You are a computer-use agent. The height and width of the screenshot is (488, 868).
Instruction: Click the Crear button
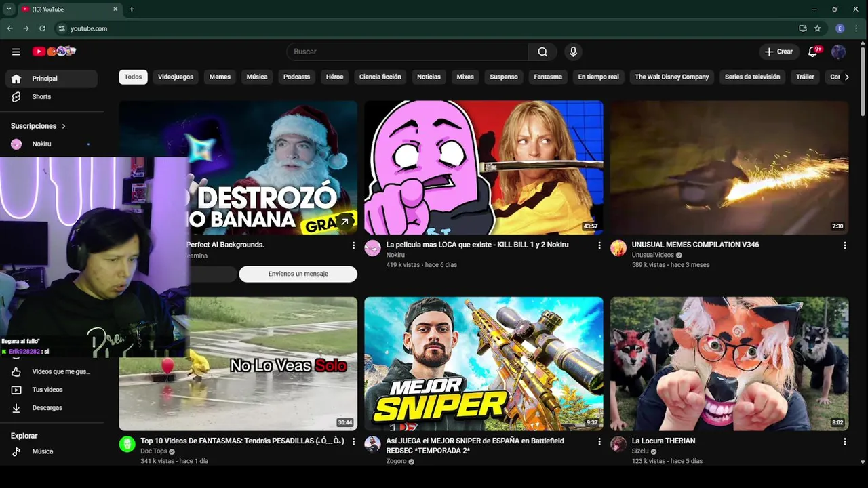click(x=778, y=52)
